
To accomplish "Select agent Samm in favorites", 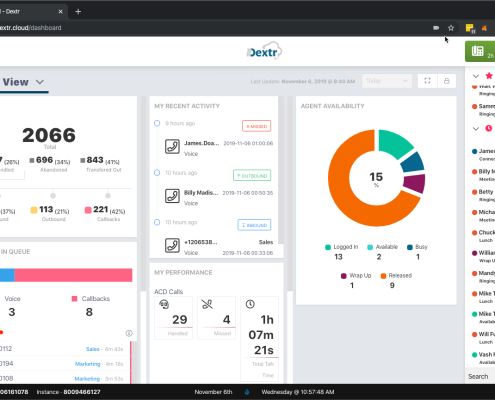I will pos(483,110).
